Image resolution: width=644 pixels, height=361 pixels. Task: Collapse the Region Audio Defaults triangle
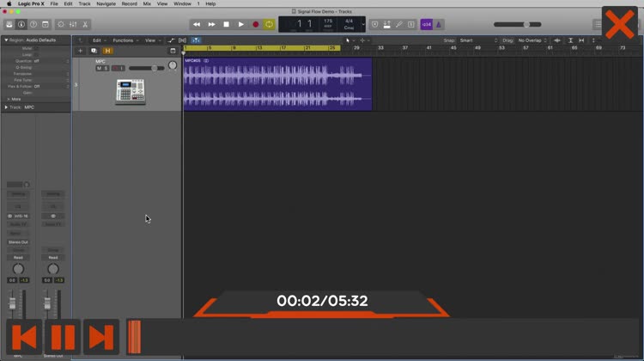[x=6, y=40]
